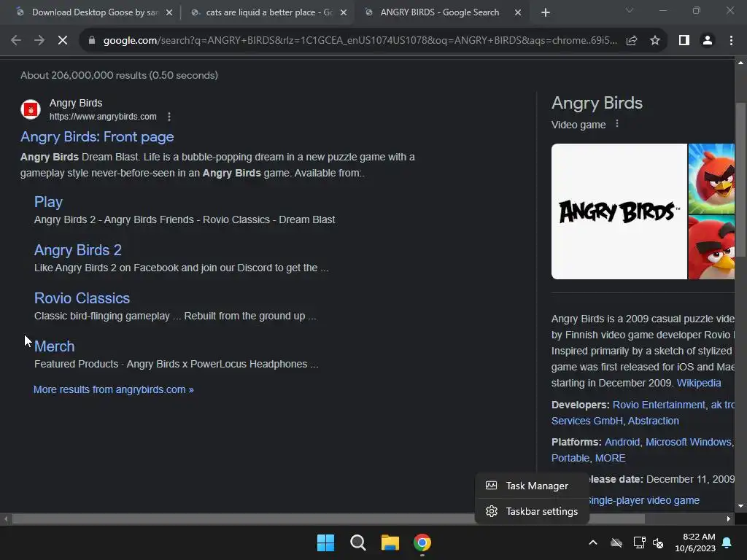
Task: Click the OneDrive cloud tray icon
Action: [616, 542]
